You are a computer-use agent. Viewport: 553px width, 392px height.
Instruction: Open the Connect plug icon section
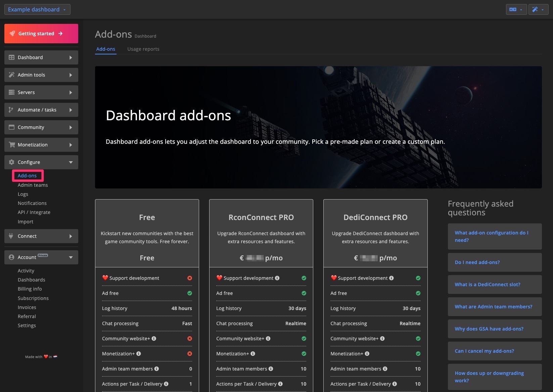pyautogui.click(x=11, y=236)
